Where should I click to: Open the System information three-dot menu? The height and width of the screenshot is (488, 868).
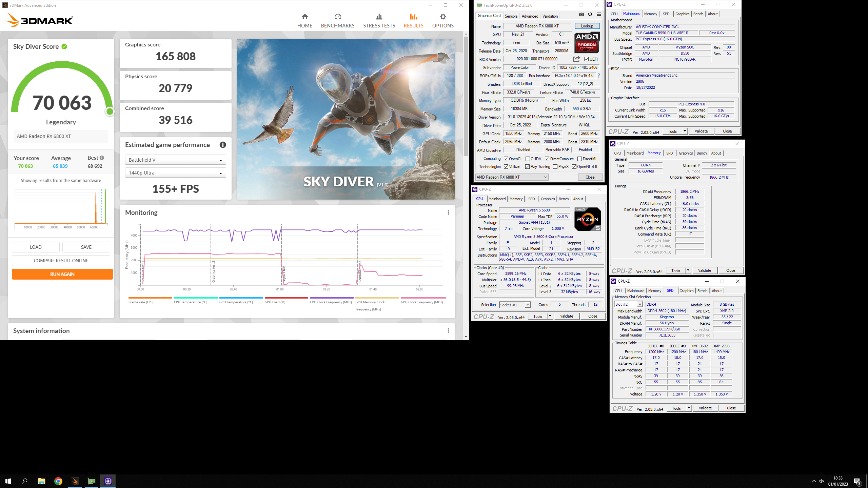(x=448, y=331)
